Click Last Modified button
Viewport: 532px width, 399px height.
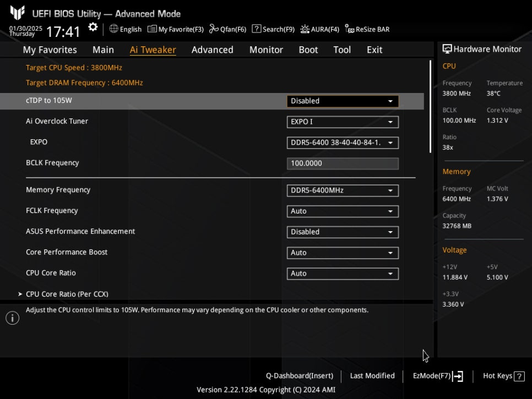372,375
